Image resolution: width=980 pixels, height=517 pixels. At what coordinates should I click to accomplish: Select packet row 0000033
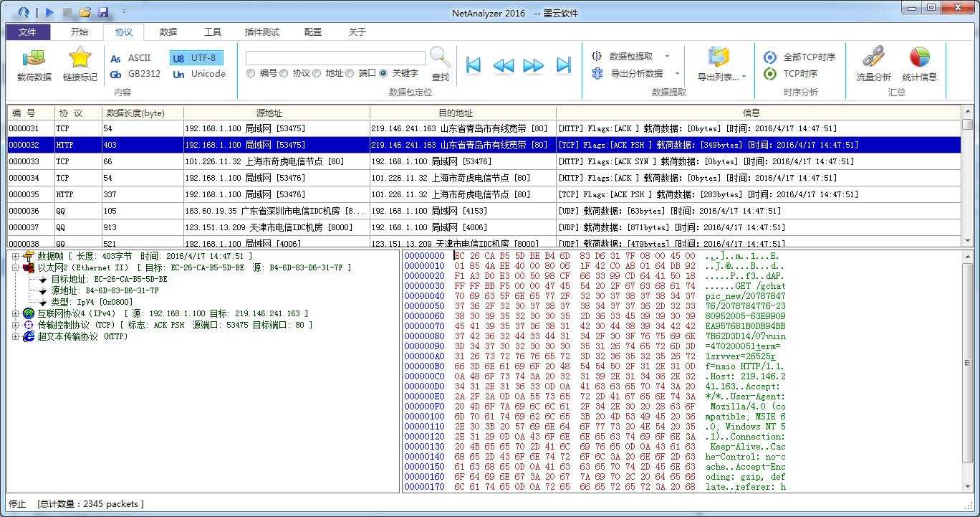pos(484,161)
